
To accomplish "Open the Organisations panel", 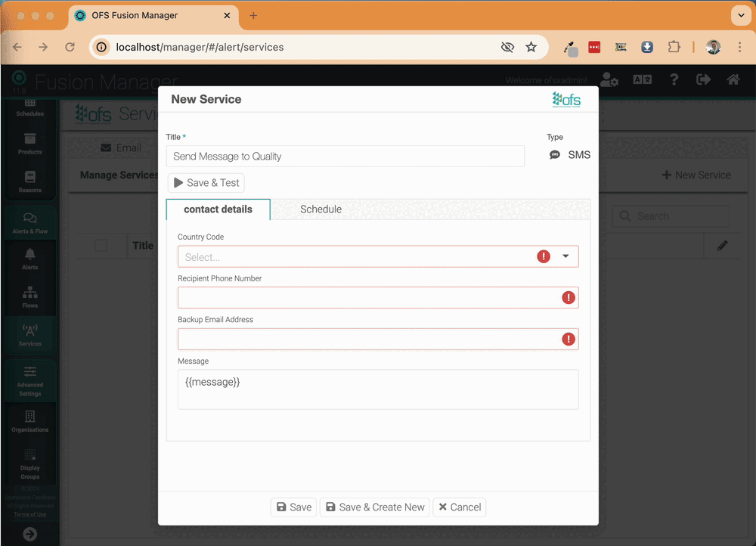I will 29,422.
